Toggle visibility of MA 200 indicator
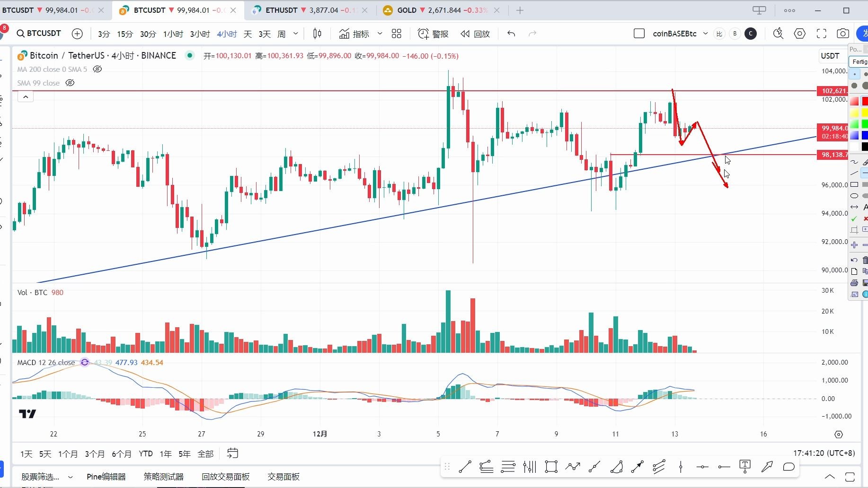Viewport: 868px width, 488px height. click(x=97, y=69)
